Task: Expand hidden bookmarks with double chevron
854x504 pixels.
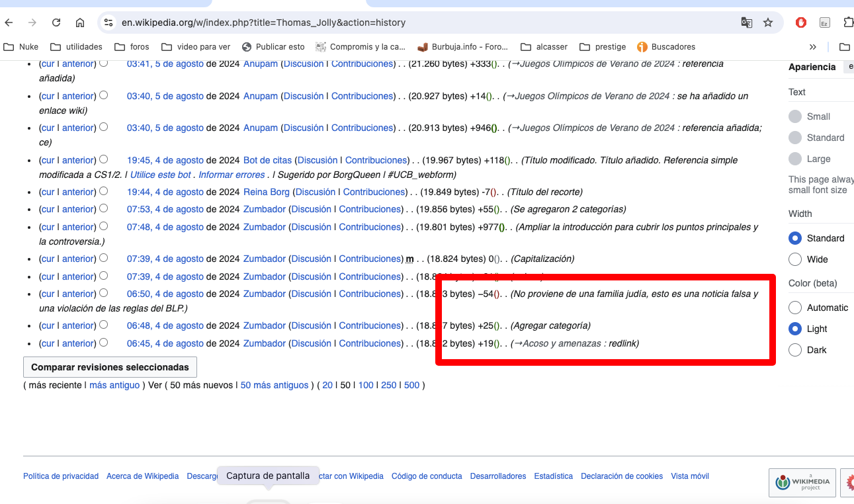Action: click(x=813, y=47)
